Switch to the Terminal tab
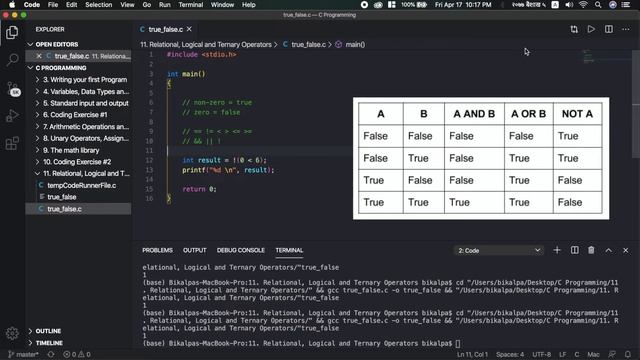Viewport: 640px width, 360px height. tap(289, 250)
